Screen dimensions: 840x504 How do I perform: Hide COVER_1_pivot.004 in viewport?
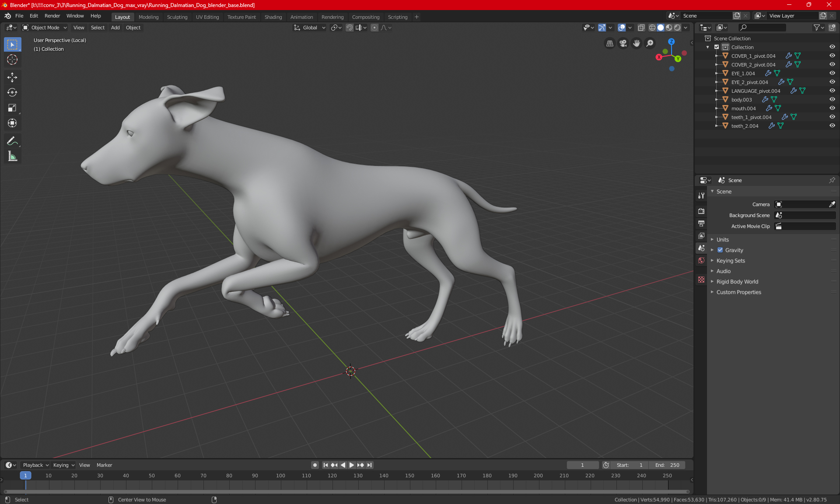tap(832, 56)
